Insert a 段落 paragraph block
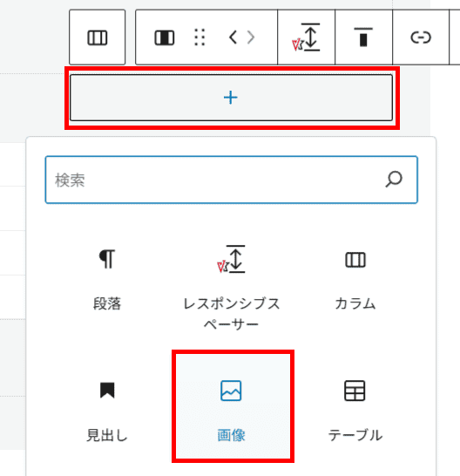This screenshot has height=476, width=460. tap(107, 278)
